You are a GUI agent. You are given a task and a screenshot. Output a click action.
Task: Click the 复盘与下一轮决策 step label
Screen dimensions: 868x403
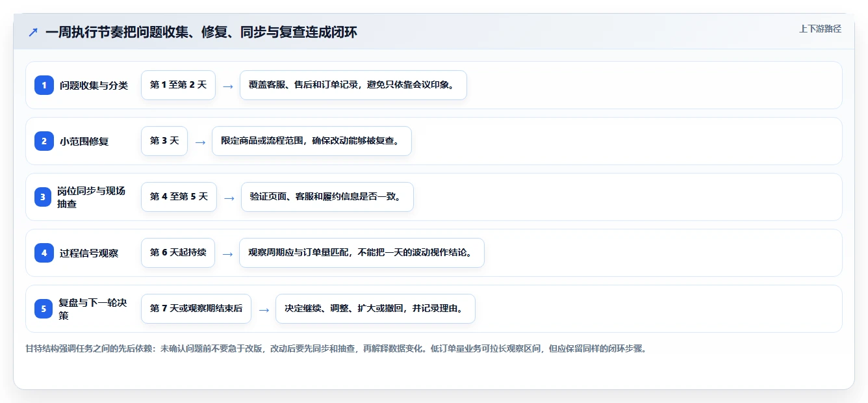tap(92, 309)
